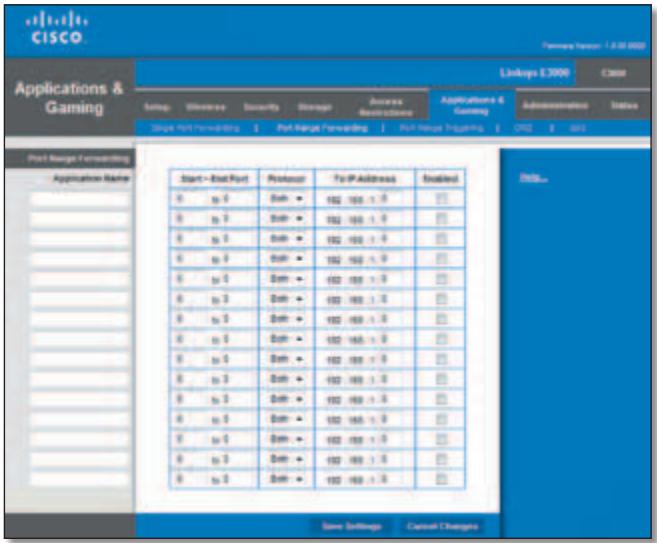The width and height of the screenshot is (657, 543).
Task: Click the first row's start port field
Action: pos(190,199)
